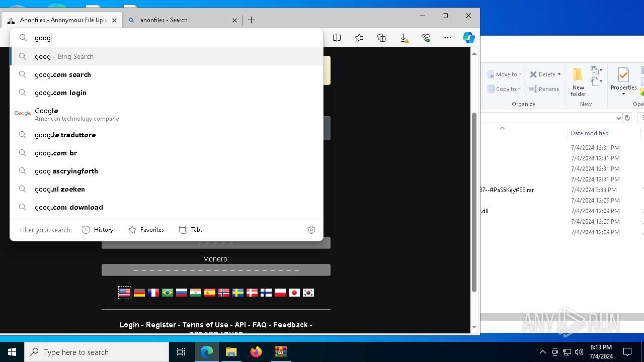Viewport: 644px width, 362px height.
Task: Open Edge Settings and more menu
Action: tap(448, 38)
